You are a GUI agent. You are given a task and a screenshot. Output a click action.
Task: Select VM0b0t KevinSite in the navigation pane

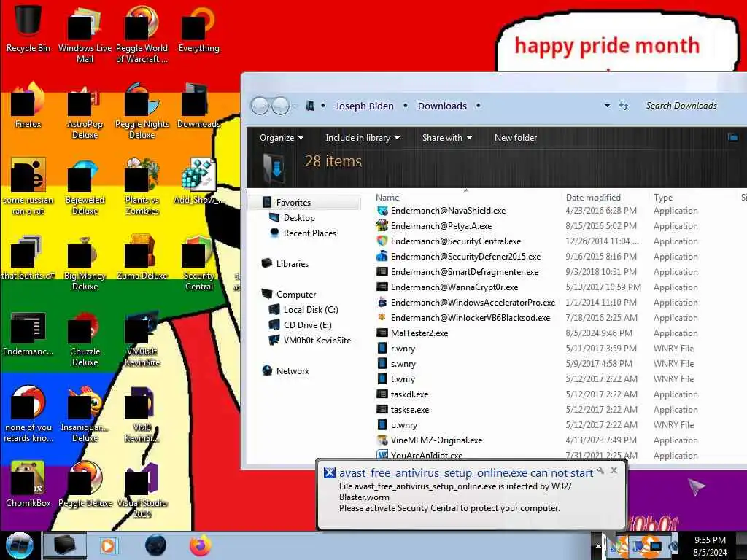click(317, 341)
